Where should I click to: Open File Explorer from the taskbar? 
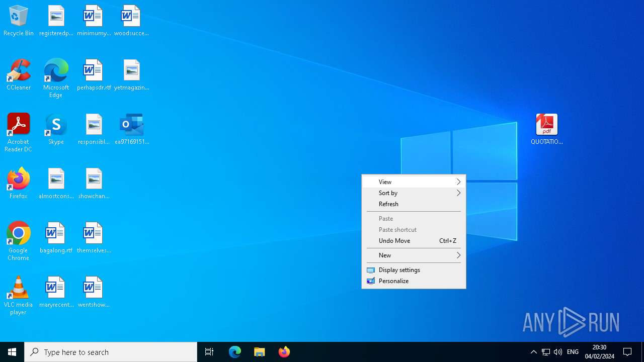coord(260,352)
